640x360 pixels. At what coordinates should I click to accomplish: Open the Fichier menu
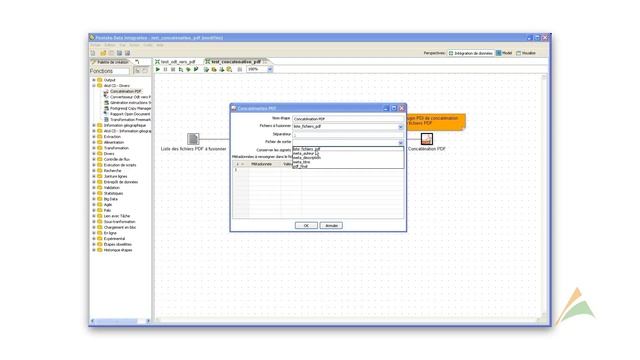96,45
